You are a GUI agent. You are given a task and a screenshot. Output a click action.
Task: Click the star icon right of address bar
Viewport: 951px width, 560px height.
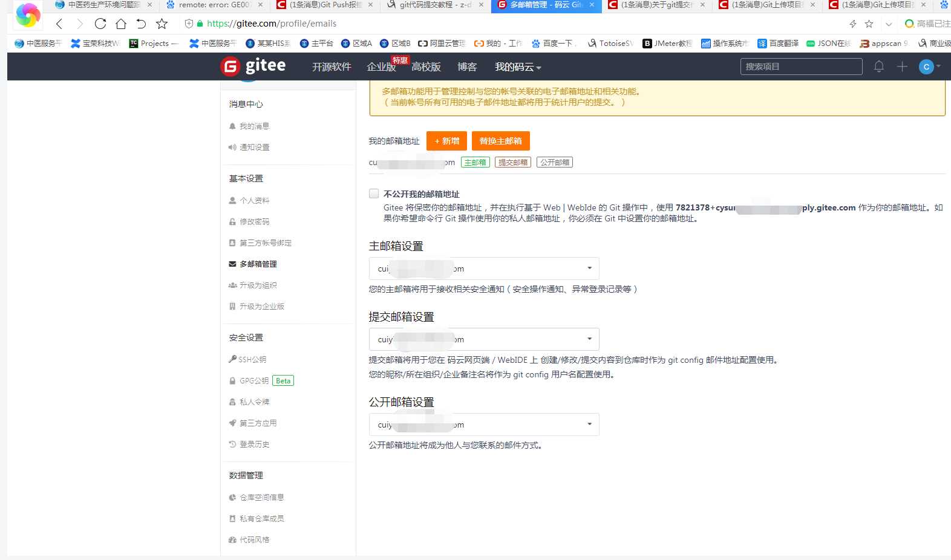click(869, 24)
